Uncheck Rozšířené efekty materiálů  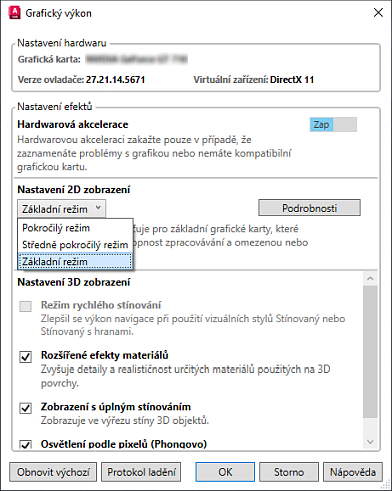(x=26, y=357)
